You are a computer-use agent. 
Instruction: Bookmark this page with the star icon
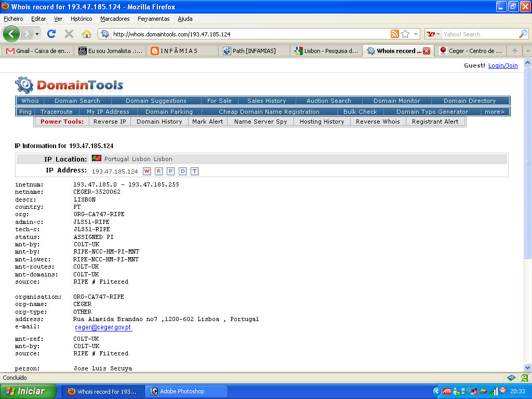[x=405, y=34]
